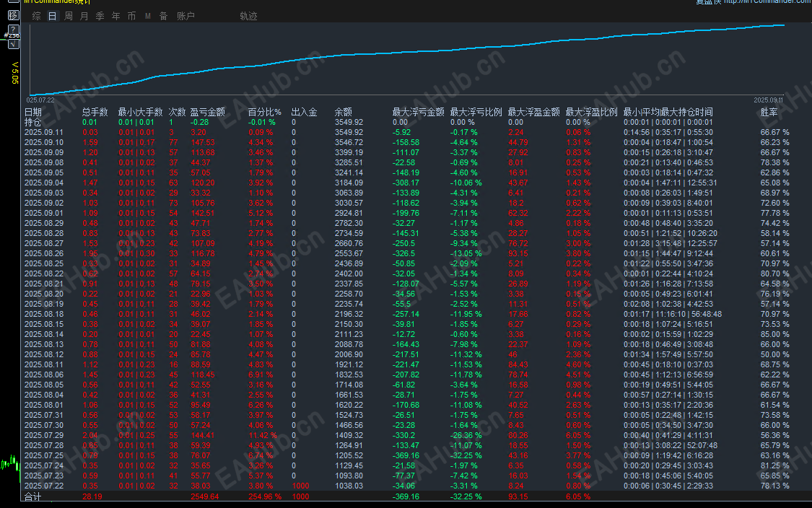Click the 最大浮盈比例 column header
This screenshot has height=508, width=812.
(x=591, y=112)
